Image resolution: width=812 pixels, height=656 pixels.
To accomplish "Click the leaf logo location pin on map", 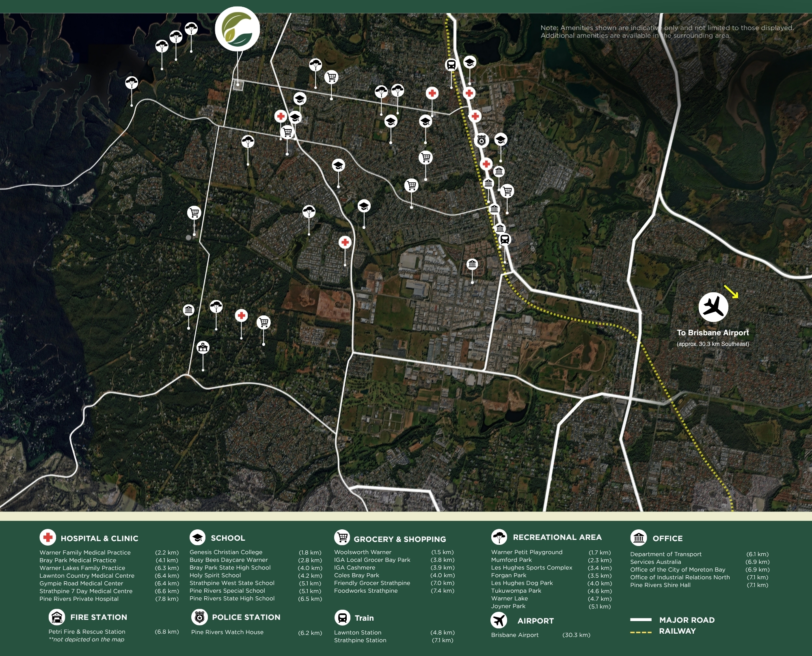I will [237, 29].
